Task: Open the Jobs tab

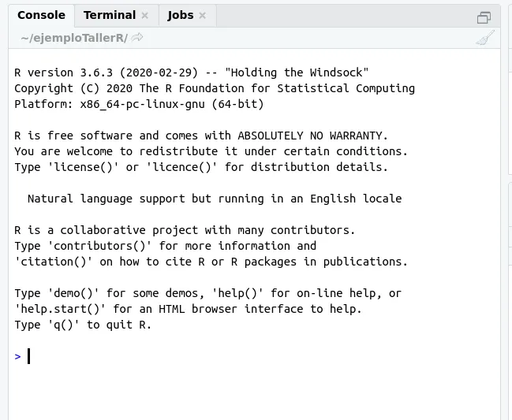Action: click(180, 15)
